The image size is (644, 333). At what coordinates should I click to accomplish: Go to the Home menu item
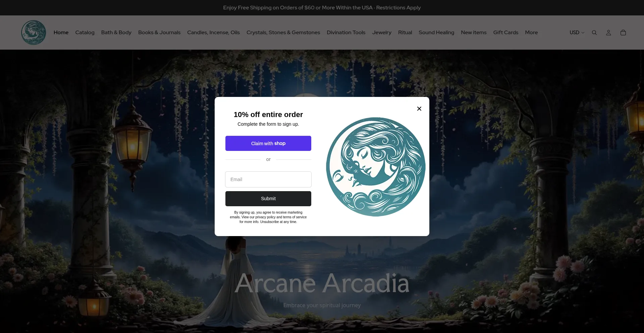pyautogui.click(x=61, y=33)
